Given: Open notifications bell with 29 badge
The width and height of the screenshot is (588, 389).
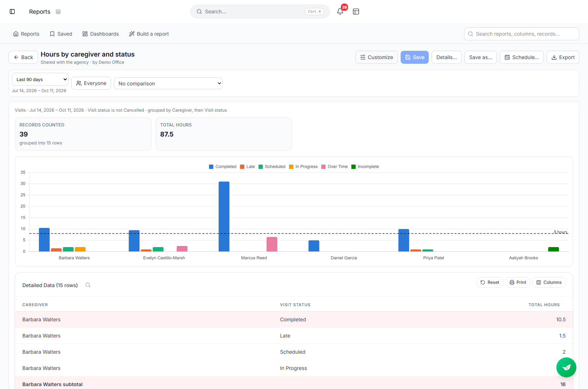Looking at the screenshot, I should (x=340, y=12).
